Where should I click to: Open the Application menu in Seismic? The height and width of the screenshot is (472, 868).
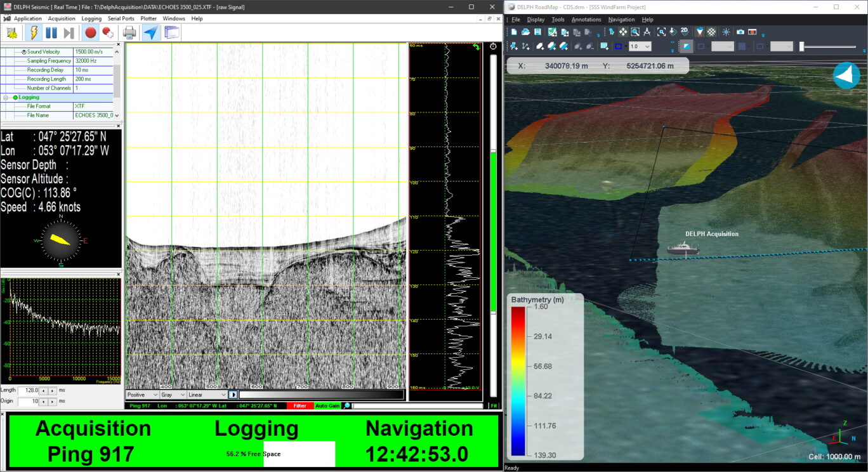(x=27, y=18)
